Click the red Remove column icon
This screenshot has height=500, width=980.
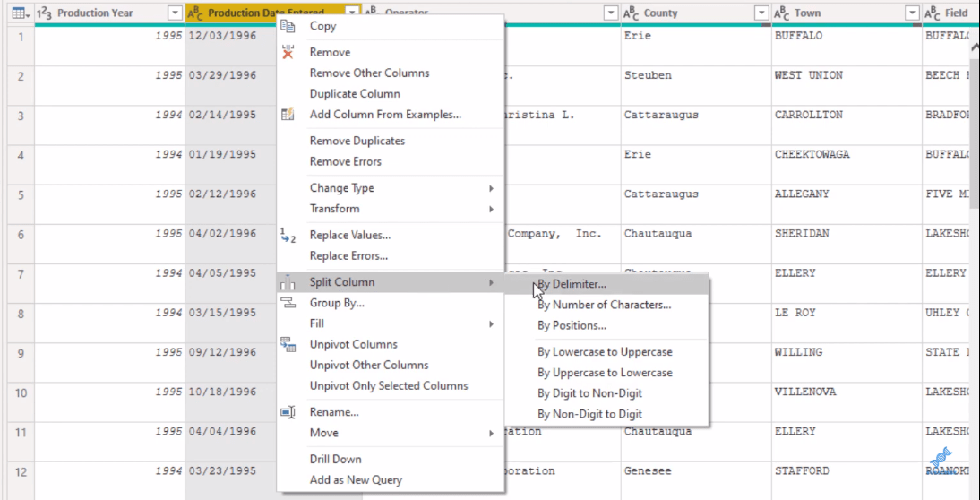[x=288, y=53]
